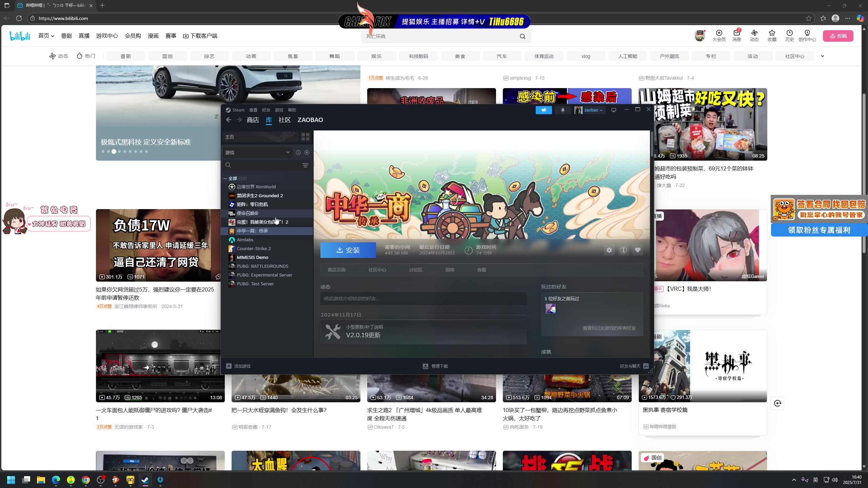Select 使命召唤 in game list
Viewport: 868px width, 488px height.
click(x=267, y=213)
